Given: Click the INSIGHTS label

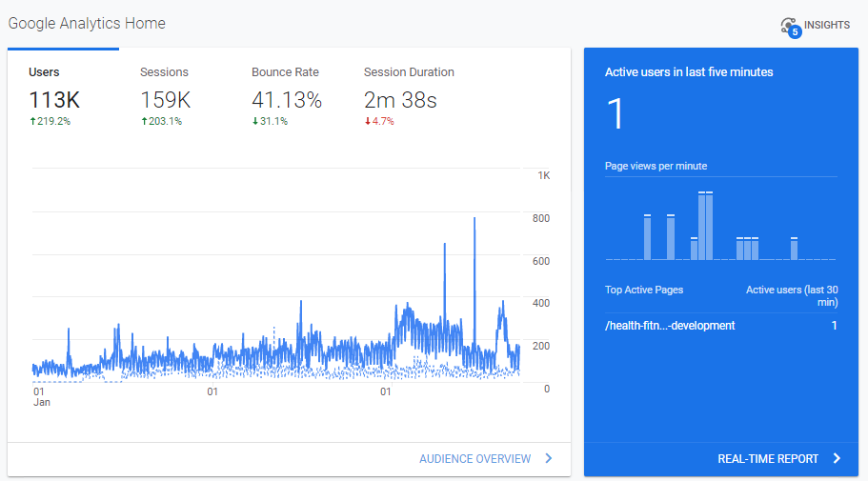Looking at the screenshot, I should coord(826,25).
